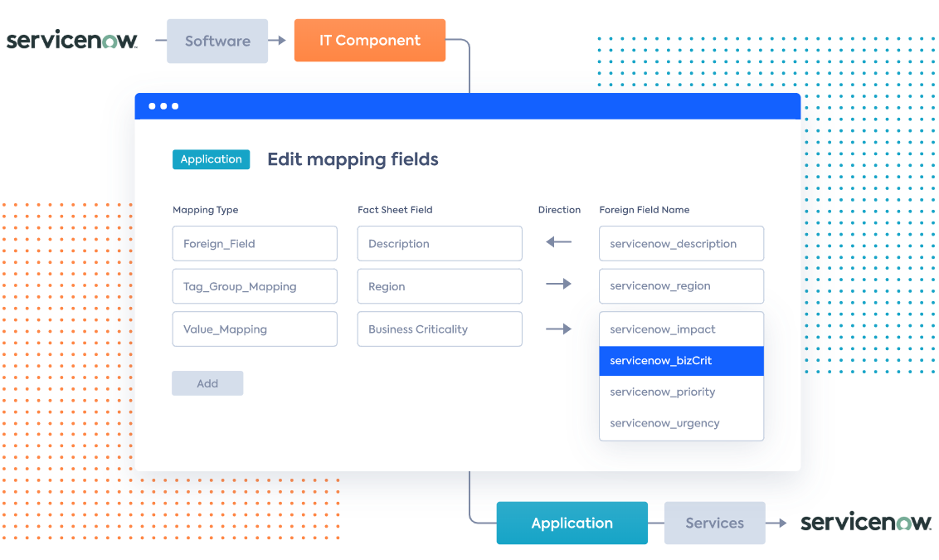
Task: Click the ServiceNow logo at bottom right
Action: (x=866, y=523)
